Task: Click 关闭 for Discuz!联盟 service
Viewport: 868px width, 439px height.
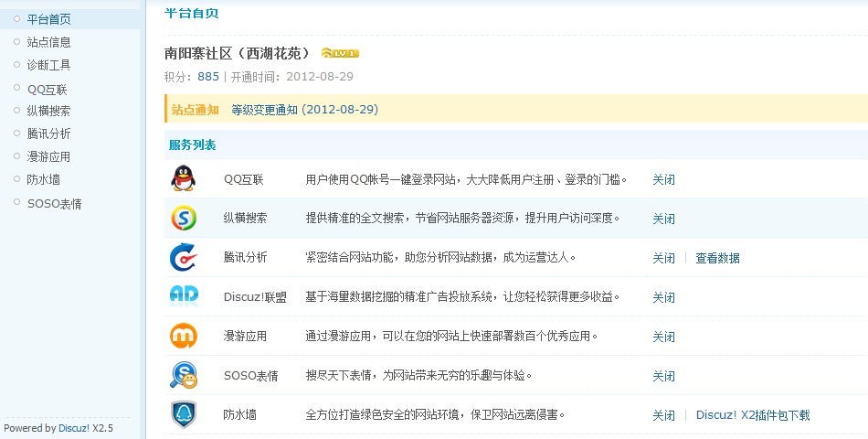Action: [663, 297]
